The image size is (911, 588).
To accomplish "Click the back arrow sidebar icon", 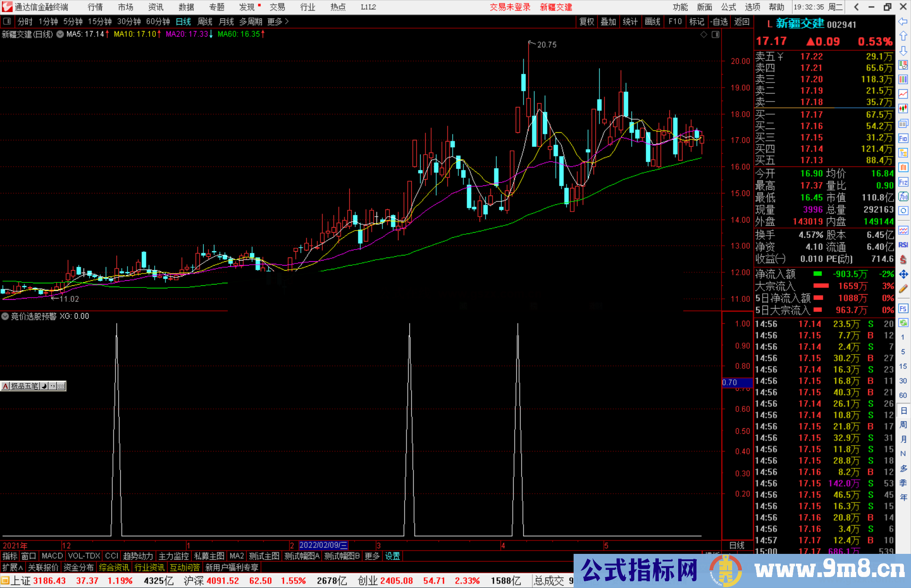I will [903, 21].
